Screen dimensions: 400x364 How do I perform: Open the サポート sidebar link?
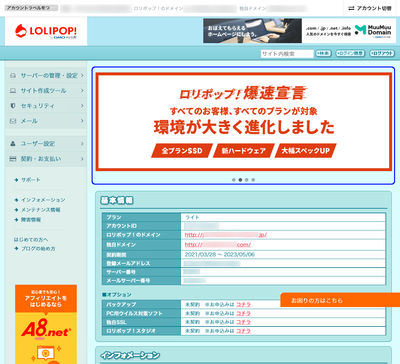click(31, 180)
